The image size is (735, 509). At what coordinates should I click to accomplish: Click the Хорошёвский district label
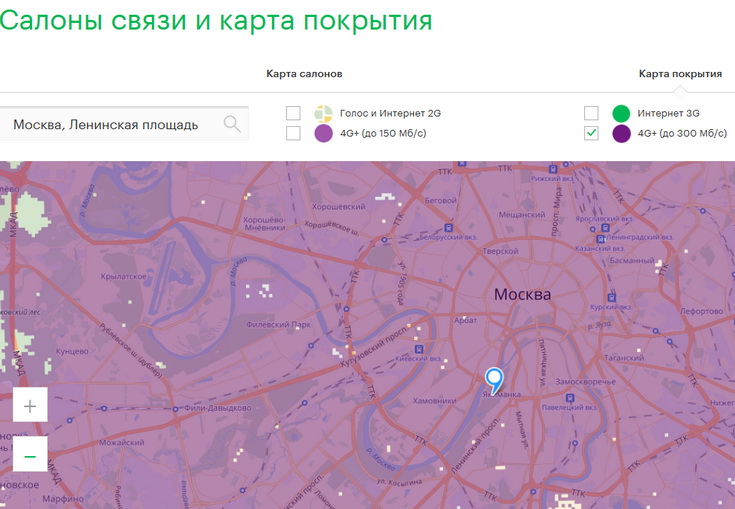338,207
